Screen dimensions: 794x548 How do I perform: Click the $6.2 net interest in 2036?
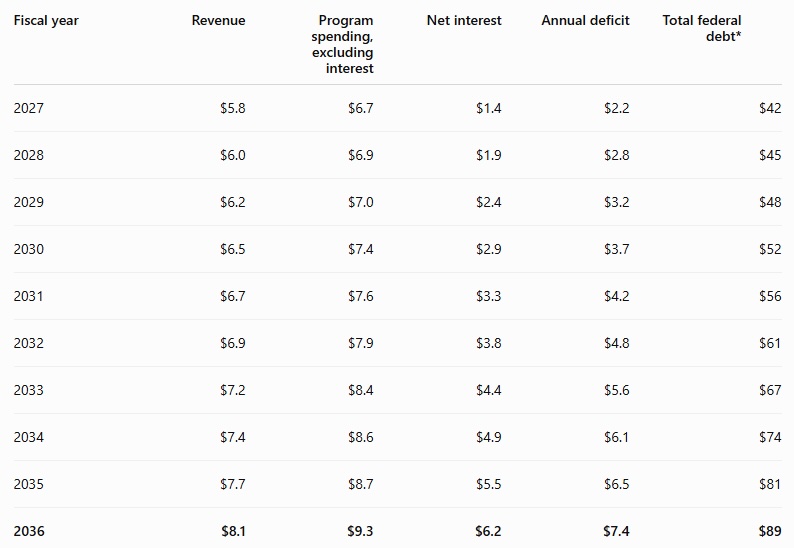488,531
